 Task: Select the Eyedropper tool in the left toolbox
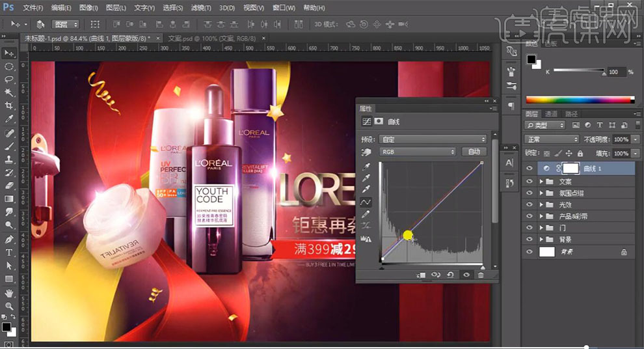8,119
